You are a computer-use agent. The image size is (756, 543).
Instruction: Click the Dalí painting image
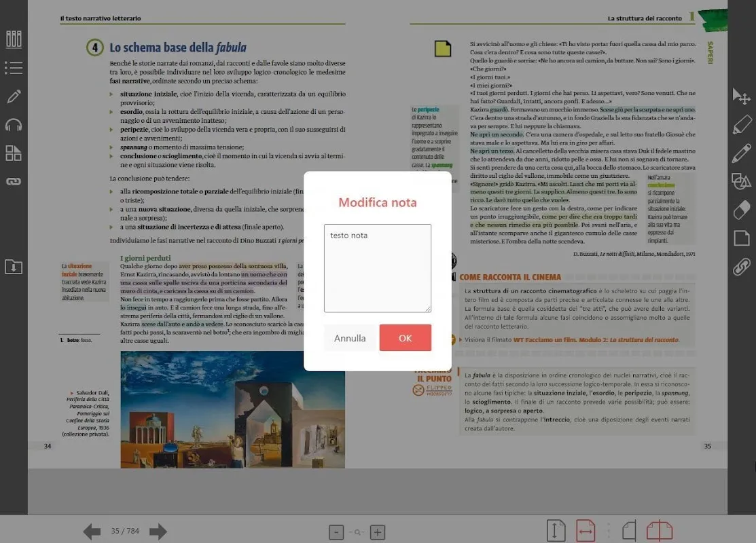tap(232, 409)
